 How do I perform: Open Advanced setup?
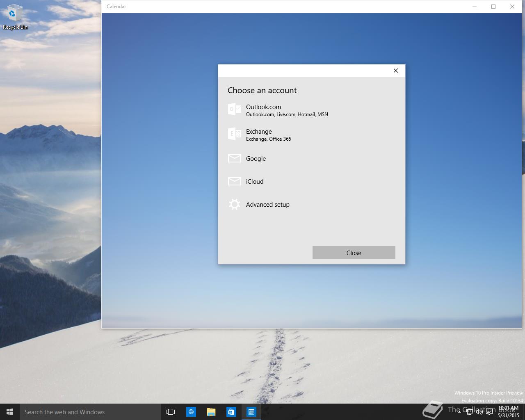pos(312,204)
